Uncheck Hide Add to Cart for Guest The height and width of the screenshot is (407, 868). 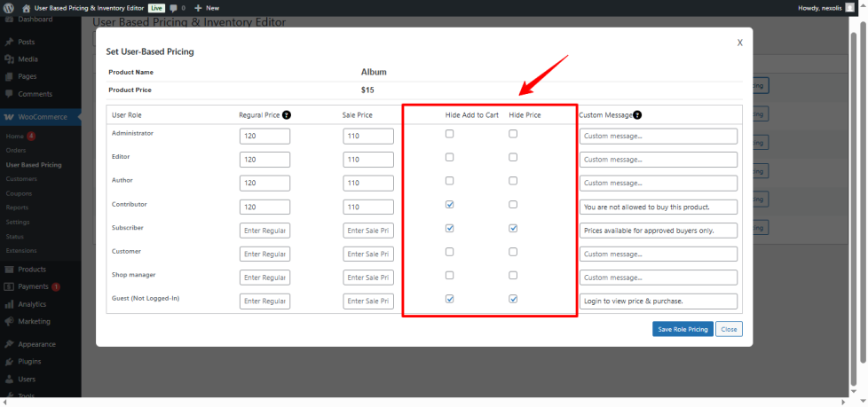tap(449, 299)
